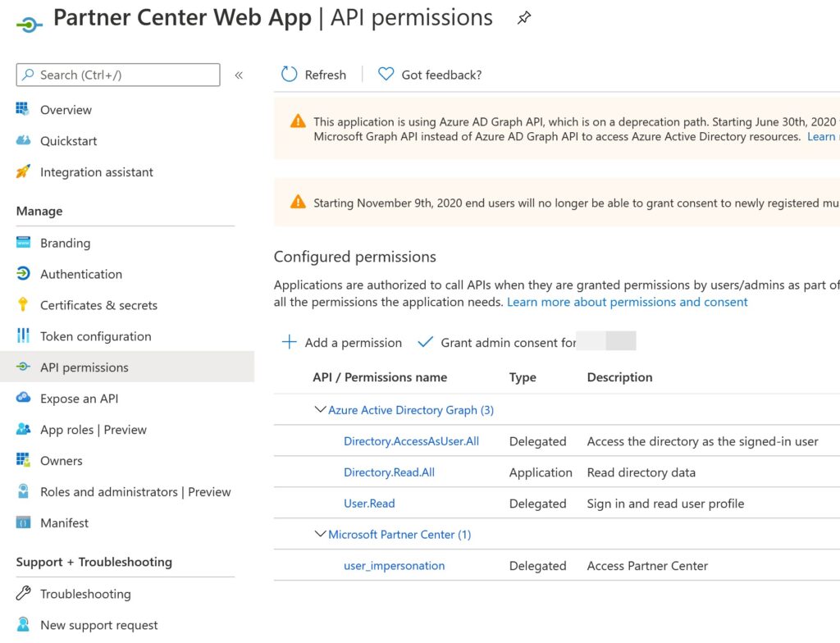Click the Authentication arrow icon
The image size is (840, 643).
[x=23, y=273]
